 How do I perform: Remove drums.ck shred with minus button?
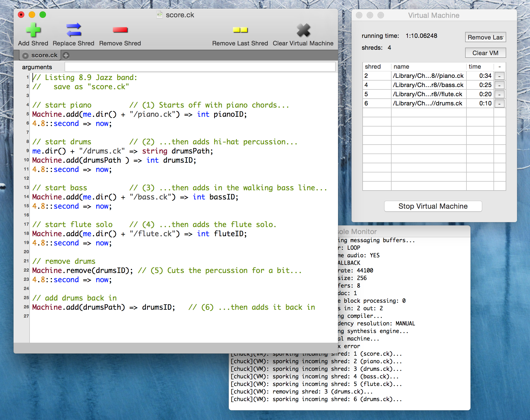click(499, 104)
